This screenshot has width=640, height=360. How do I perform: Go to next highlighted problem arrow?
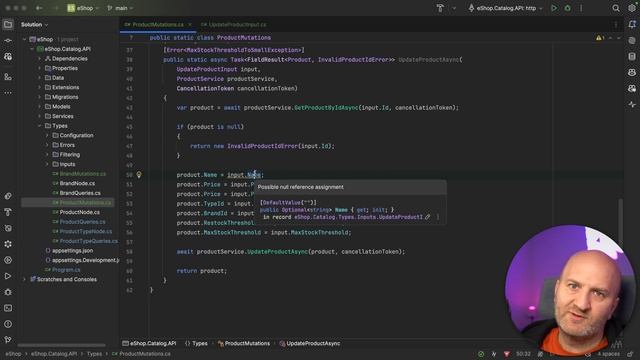619,38
